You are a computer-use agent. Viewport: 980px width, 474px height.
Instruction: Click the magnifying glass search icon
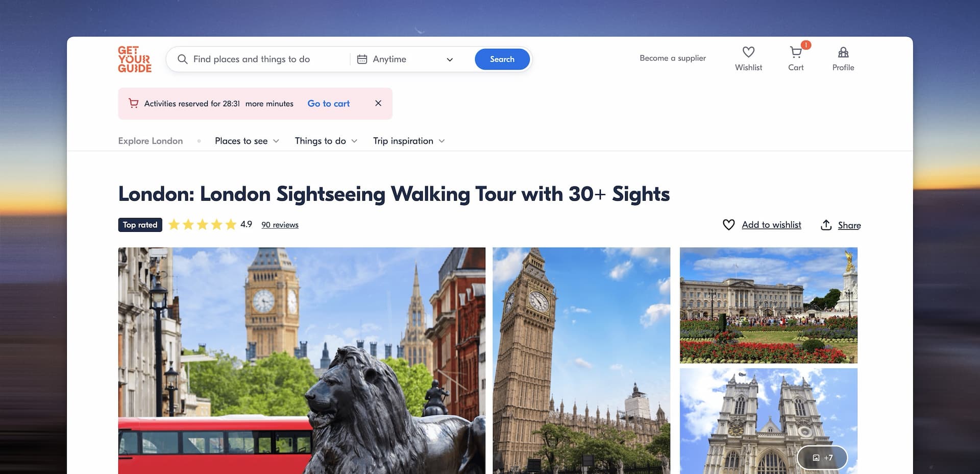click(x=182, y=59)
